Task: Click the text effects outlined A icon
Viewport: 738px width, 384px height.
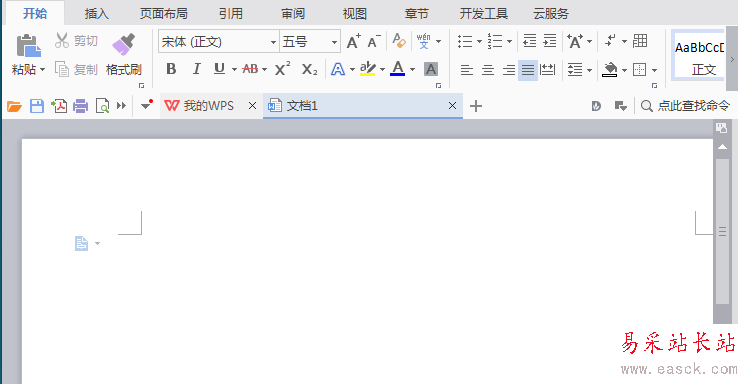Action: coord(338,69)
